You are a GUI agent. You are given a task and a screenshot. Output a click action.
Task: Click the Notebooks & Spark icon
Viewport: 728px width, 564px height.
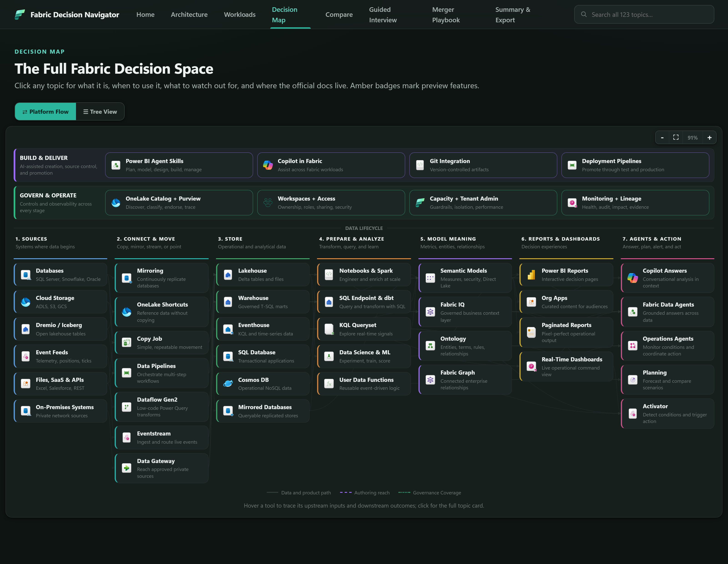[329, 275]
